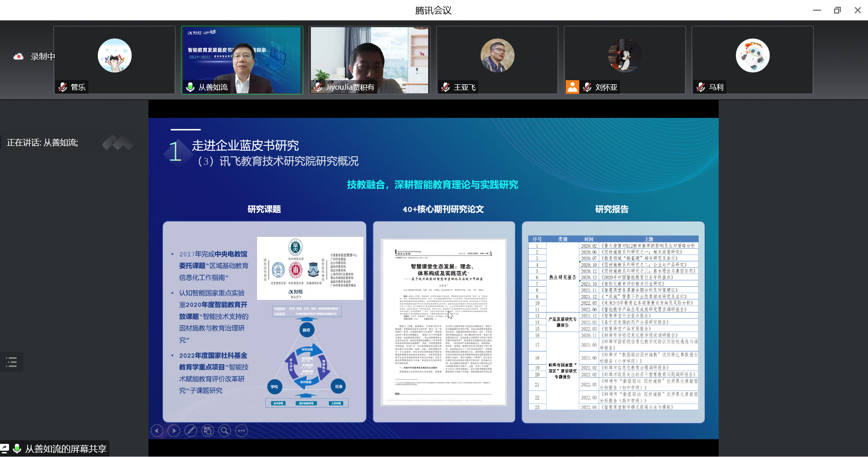Image resolution: width=868 pixels, height=457 pixels.
Task: Click the red cloud recording icon
Action: tap(19, 57)
